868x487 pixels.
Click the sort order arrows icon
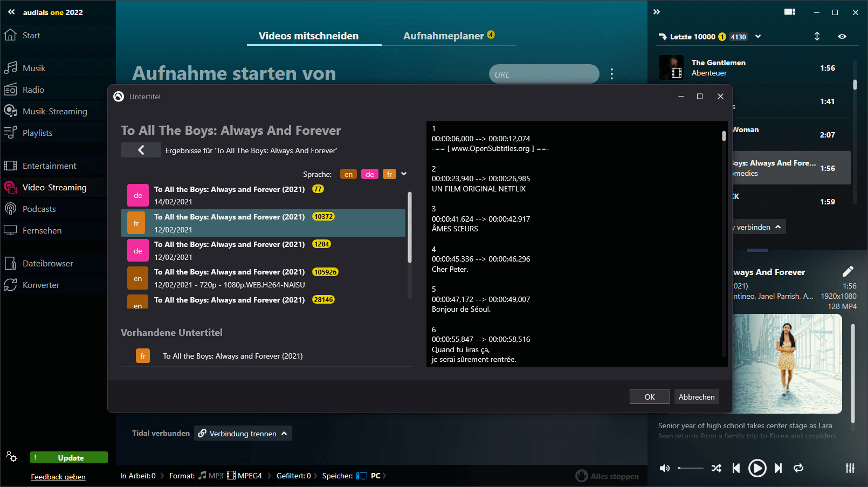817,37
